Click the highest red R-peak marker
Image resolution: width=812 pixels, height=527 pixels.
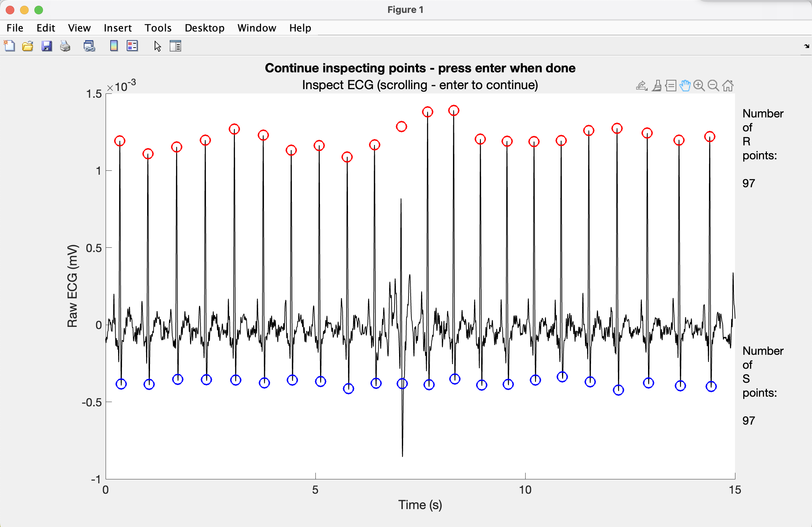[454, 111]
